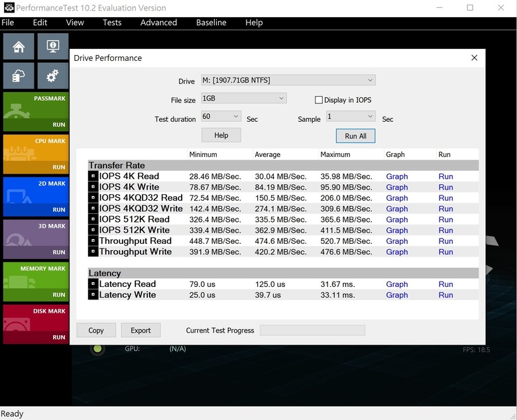
Task: Open the Advanced menu
Action: (x=158, y=23)
